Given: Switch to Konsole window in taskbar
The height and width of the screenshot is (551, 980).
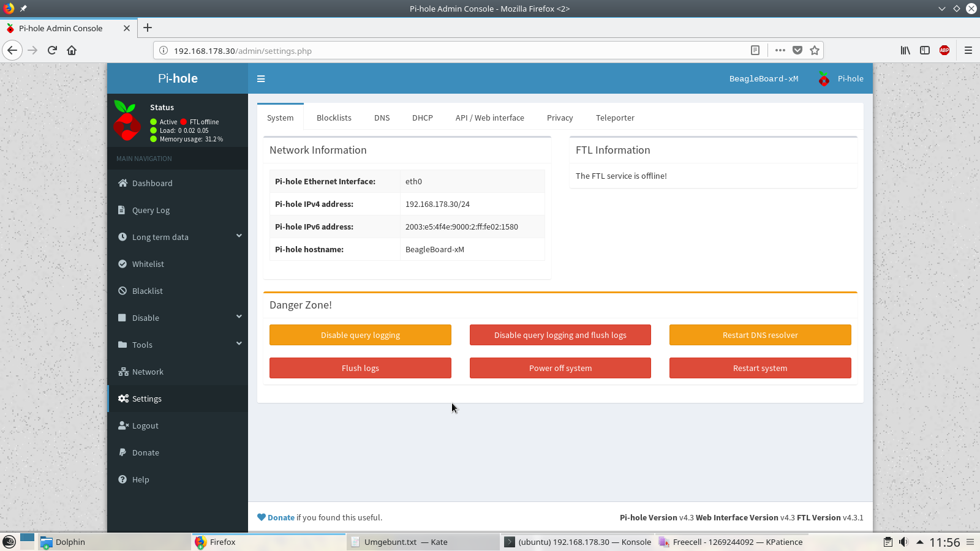Looking at the screenshot, I should pyautogui.click(x=578, y=542).
